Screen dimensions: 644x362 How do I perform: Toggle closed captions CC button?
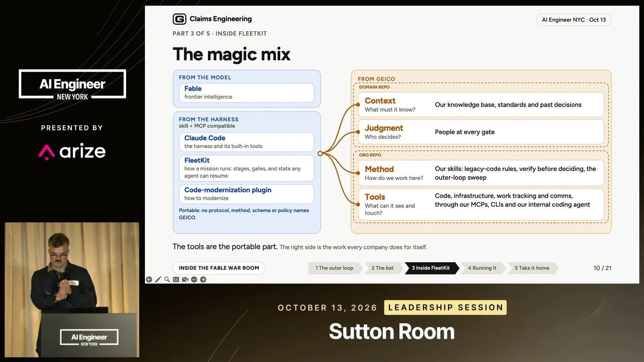[x=176, y=280]
